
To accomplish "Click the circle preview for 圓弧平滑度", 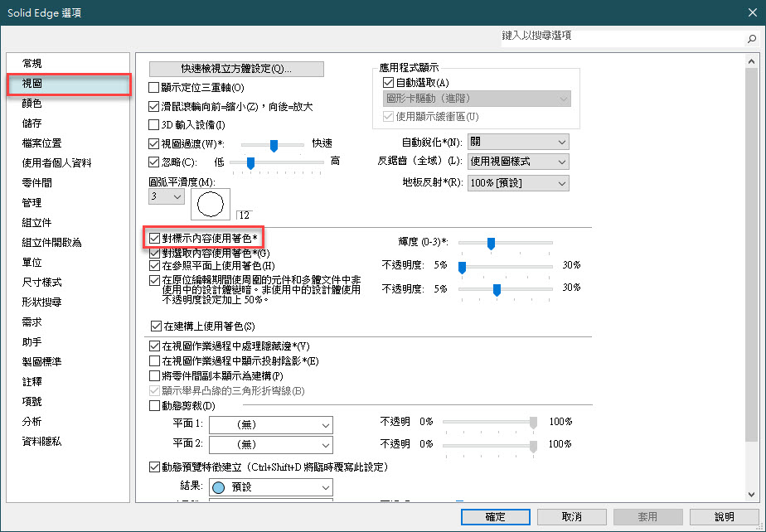I will click(x=211, y=204).
